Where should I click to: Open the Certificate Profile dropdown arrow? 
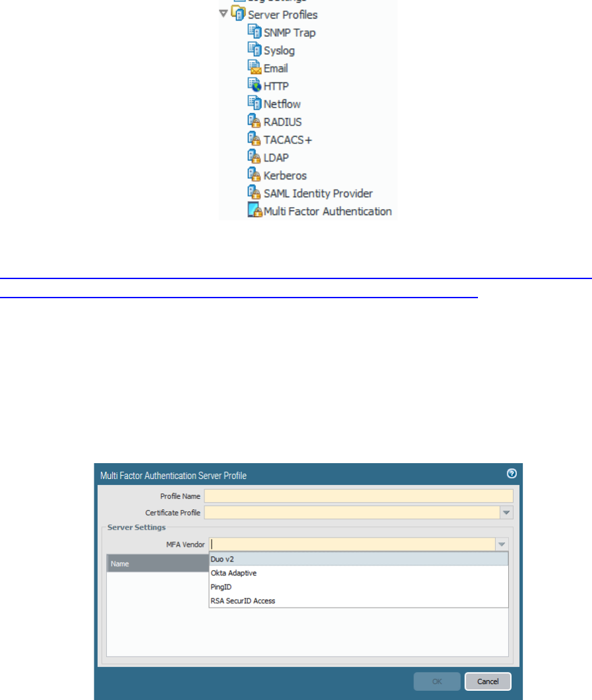(x=506, y=513)
